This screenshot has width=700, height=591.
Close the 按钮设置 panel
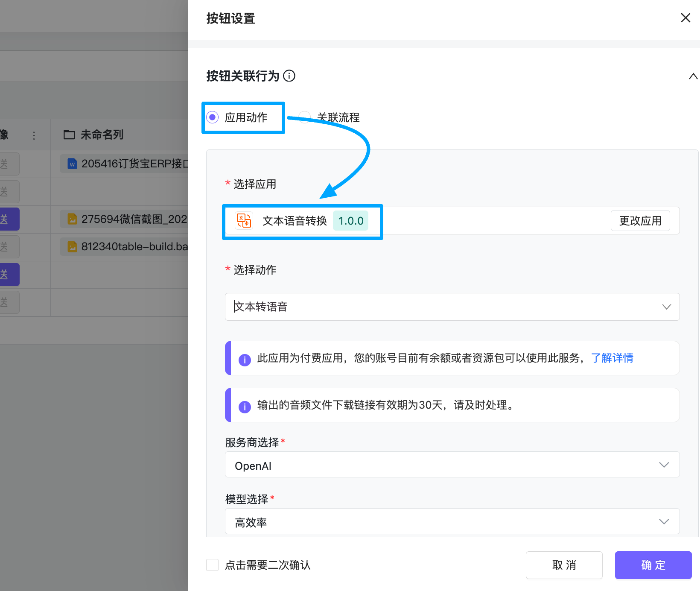(685, 18)
